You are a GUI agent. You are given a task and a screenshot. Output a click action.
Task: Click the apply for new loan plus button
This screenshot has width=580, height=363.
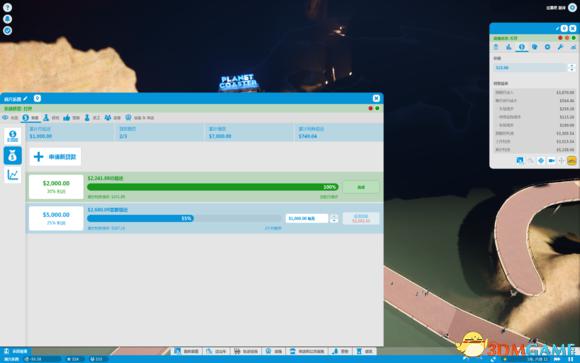(x=55, y=157)
